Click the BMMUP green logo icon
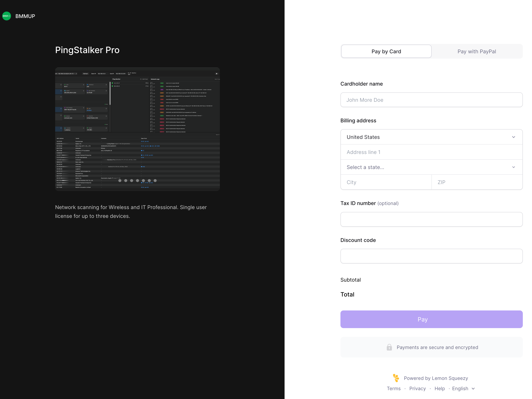Screen dimensions: 532x399 click(6, 16)
